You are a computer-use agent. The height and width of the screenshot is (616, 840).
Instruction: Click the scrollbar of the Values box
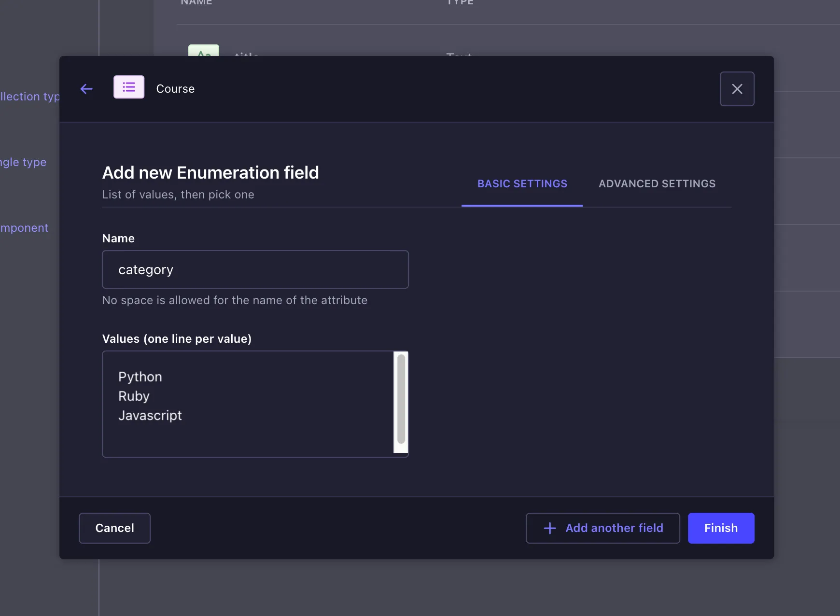(400, 404)
